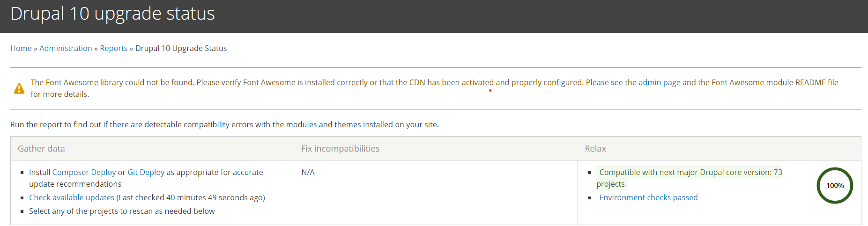The height and width of the screenshot is (226, 868).
Task: Click the N/A cell under Fix incompatibilities
Action: (308, 172)
